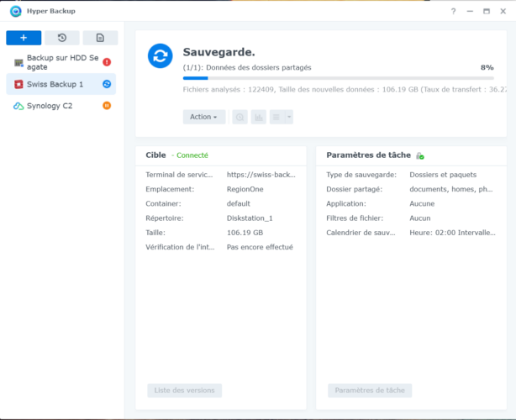Click the 106.19 GB size value
516x420 pixels.
(245, 233)
